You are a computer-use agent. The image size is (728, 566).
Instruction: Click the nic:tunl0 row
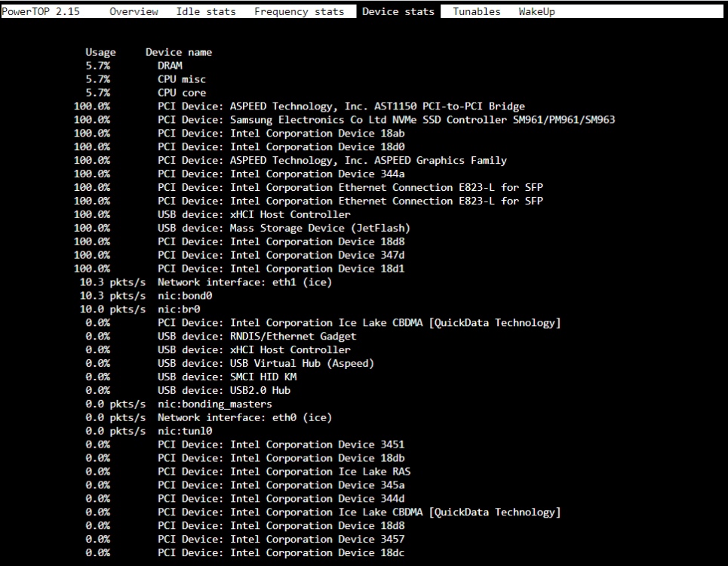(149, 431)
